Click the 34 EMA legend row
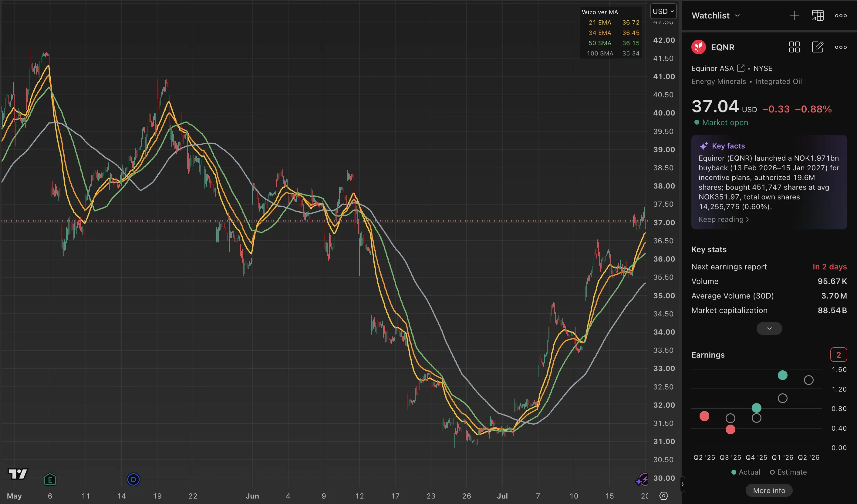 coord(614,33)
